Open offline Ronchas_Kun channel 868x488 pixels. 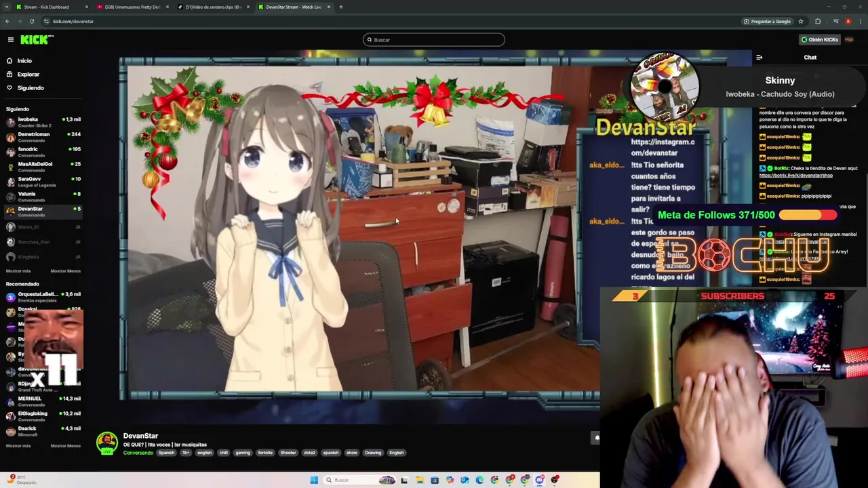point(43,242)
